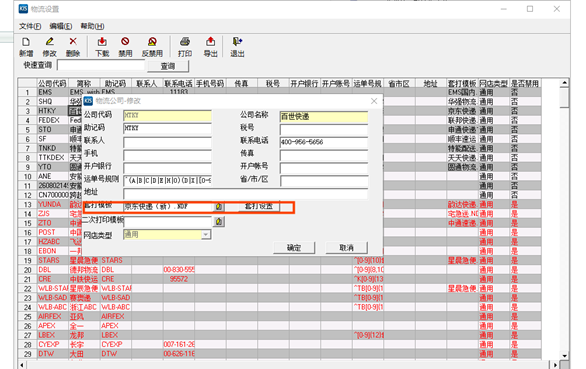Click the AIRFEX company code cell in row 25
This screenshot has width=586, height=369.
click(52, 316)
